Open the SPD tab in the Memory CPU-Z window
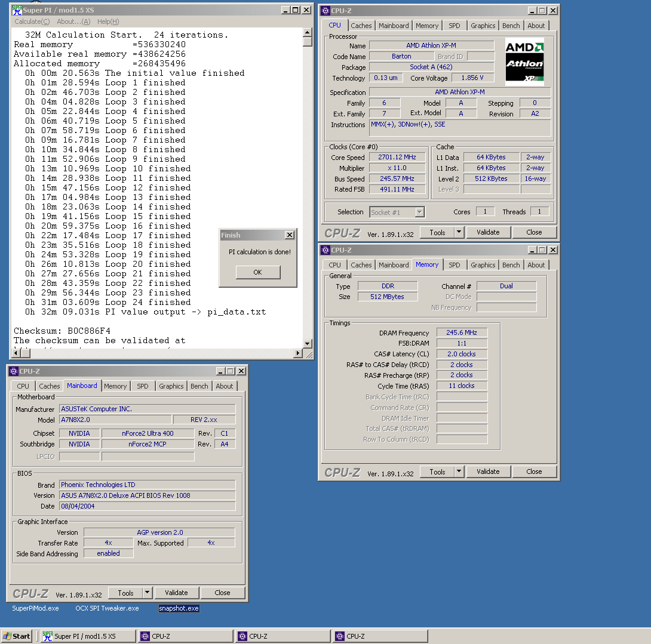 point(454,265)
